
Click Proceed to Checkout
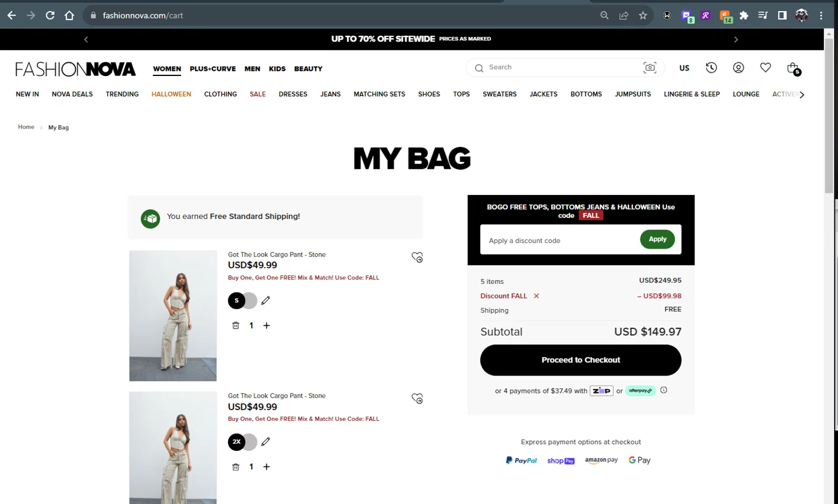pyautogui.click(x=581, y=360)
